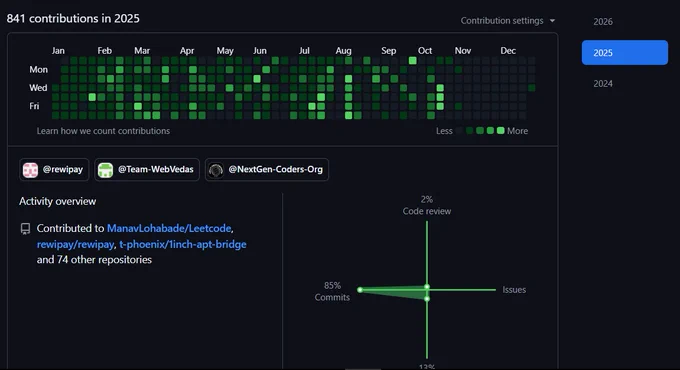Click the Contribution settings caret arrow
Screen dimensions: 680x370
[552, 21]
